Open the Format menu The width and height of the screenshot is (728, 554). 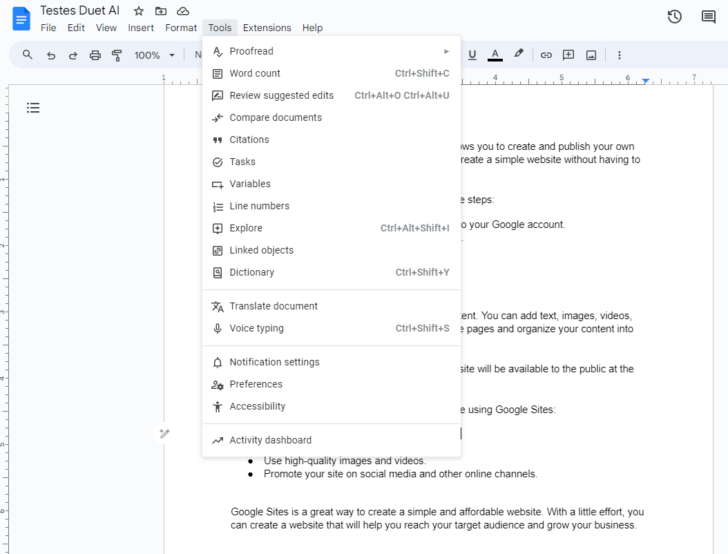tap(181, 28)
